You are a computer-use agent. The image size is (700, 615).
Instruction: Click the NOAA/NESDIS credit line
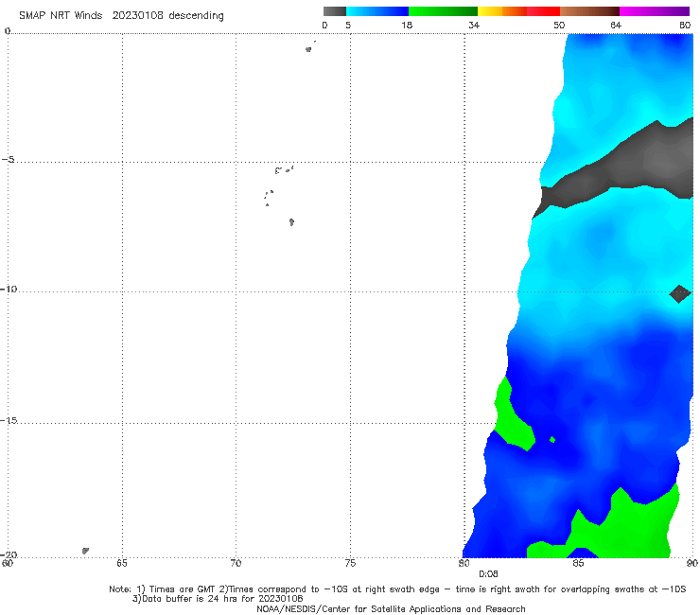[391, 609]
